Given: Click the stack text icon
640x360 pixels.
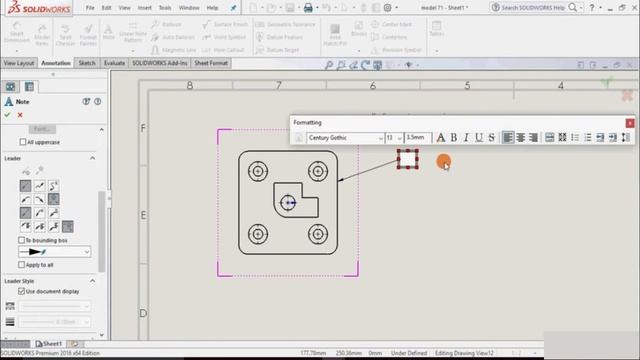Looking at the screenshot, I should click(562, 138).
